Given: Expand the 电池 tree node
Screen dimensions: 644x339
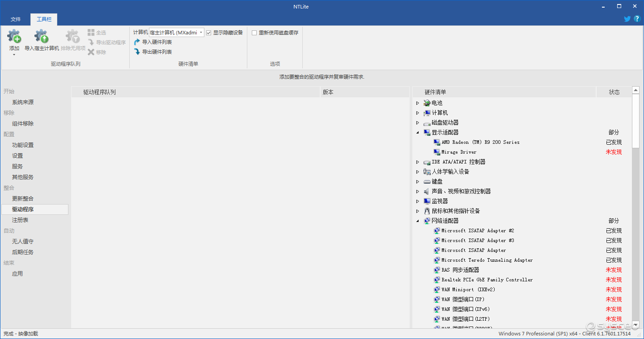Looking at the screenshot, I should point(418,103).
